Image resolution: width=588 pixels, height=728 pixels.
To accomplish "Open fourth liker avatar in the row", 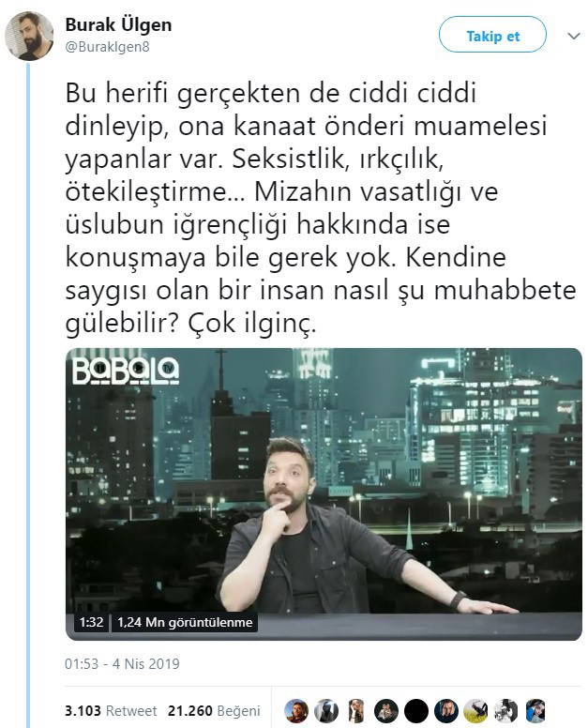I will point(386,711).
